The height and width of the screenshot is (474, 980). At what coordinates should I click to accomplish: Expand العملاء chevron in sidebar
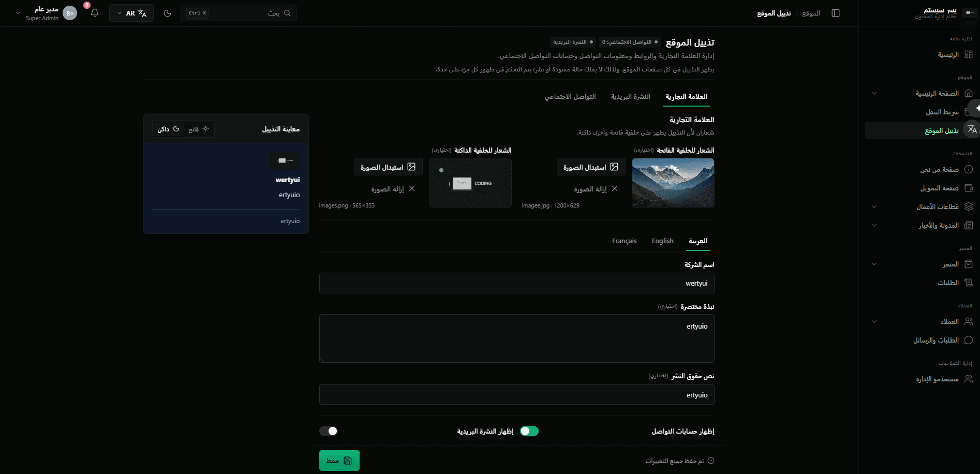(874, 321)
